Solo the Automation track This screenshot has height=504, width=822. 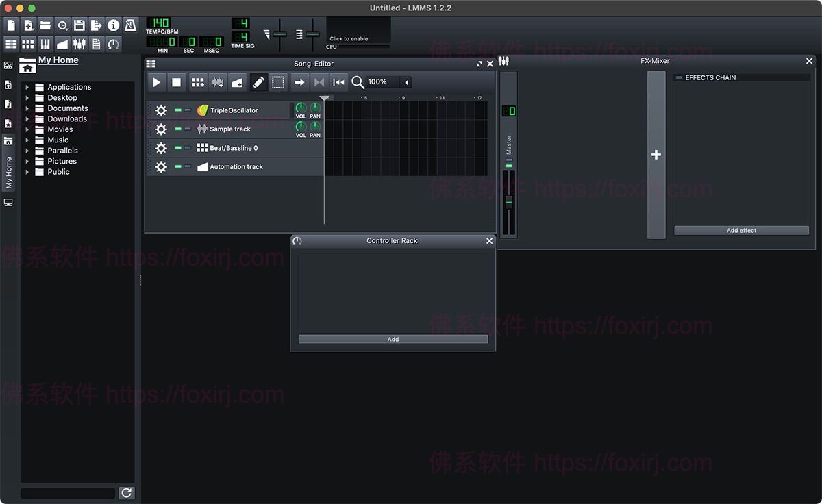(x=188, y=166)
